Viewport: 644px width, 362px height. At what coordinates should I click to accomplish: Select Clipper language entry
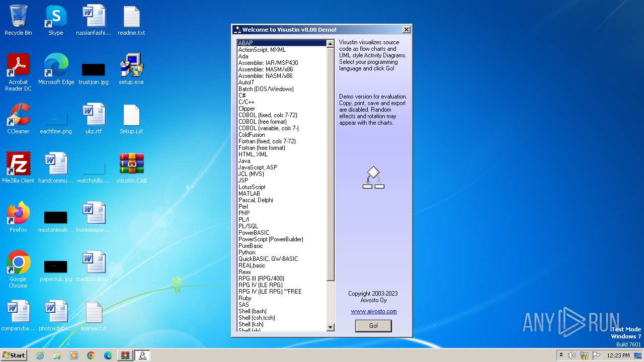(x=282, y=109)
